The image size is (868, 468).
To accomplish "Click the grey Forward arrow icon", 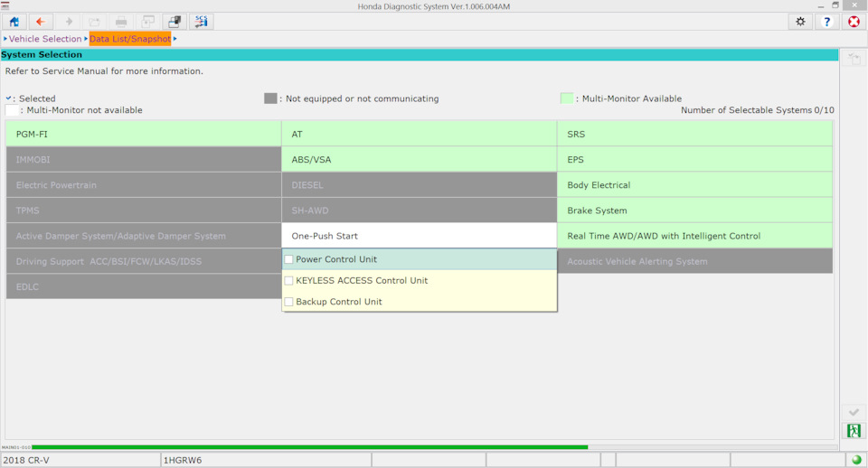I will pyautogui.click(x=69, y=22).
